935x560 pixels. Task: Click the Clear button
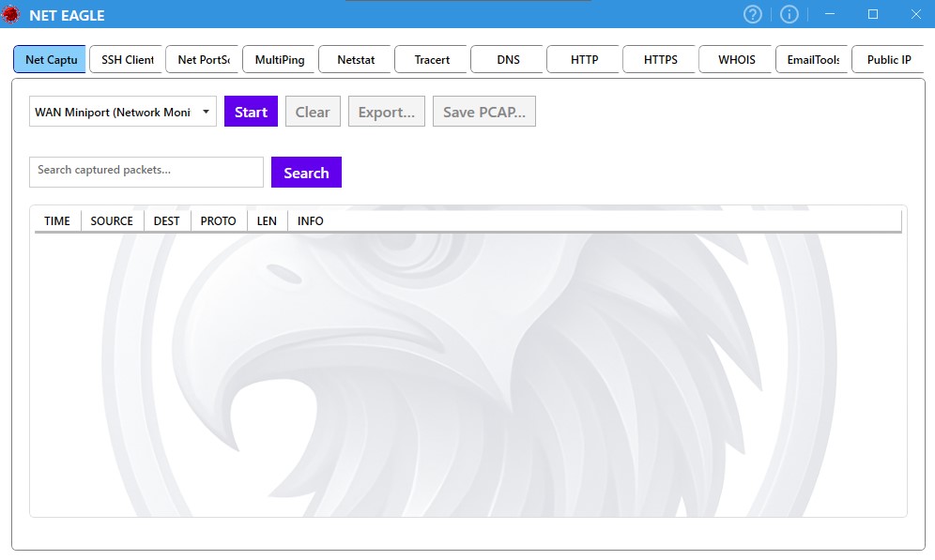[313, 112]
